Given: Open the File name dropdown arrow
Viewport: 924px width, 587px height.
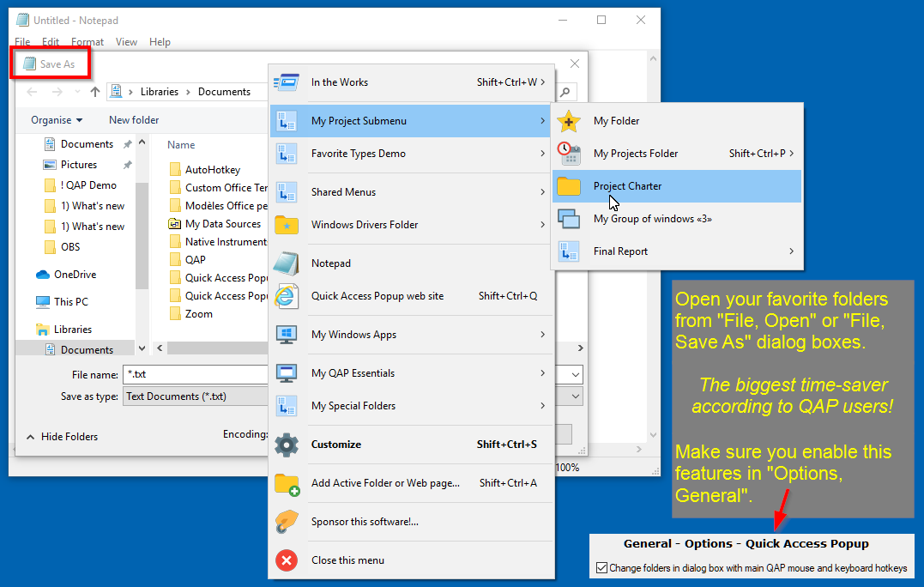Looking at the screenshot, I should click(576, 375).
